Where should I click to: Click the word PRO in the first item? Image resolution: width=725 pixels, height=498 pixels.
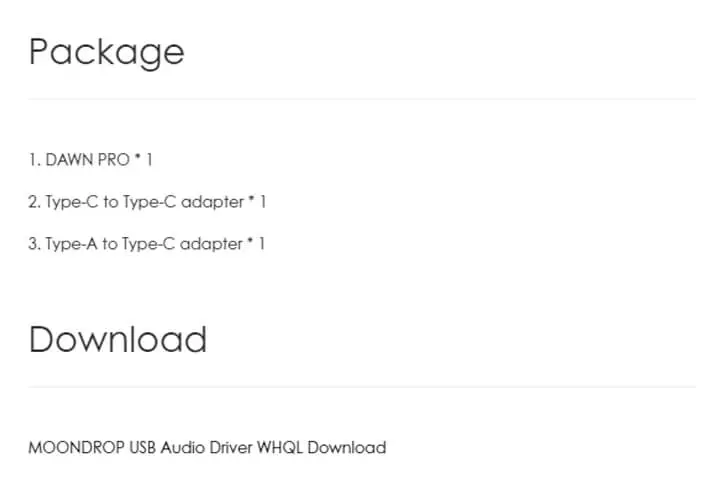pos(114,160)
